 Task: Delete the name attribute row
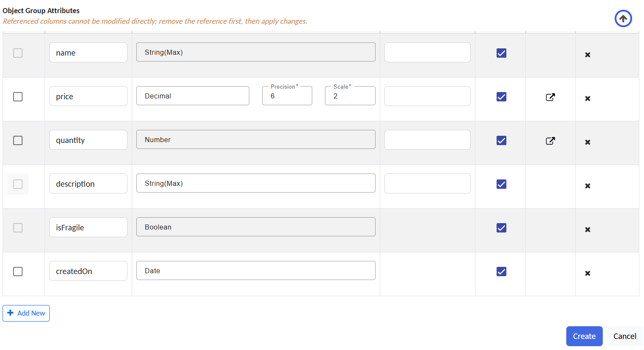pos(588,55)
